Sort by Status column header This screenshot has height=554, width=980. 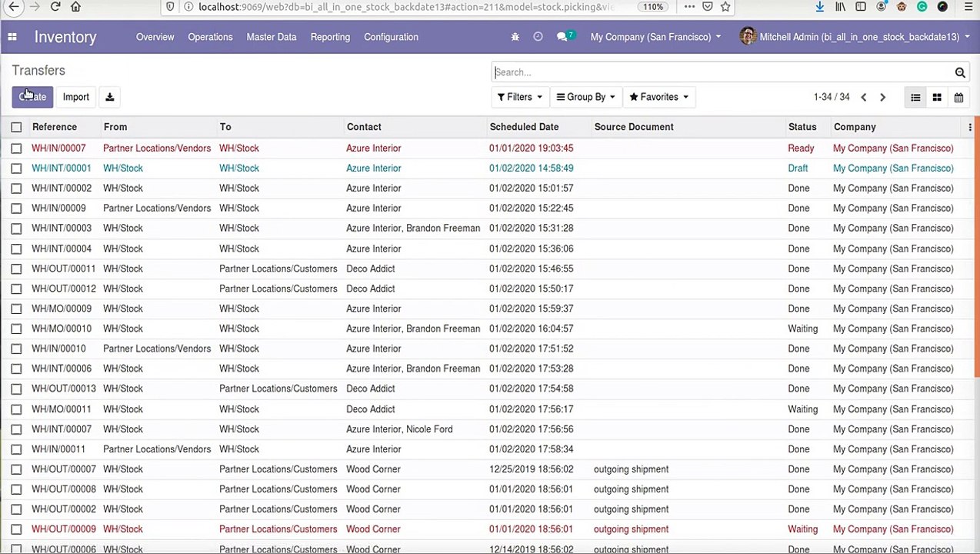802,127
